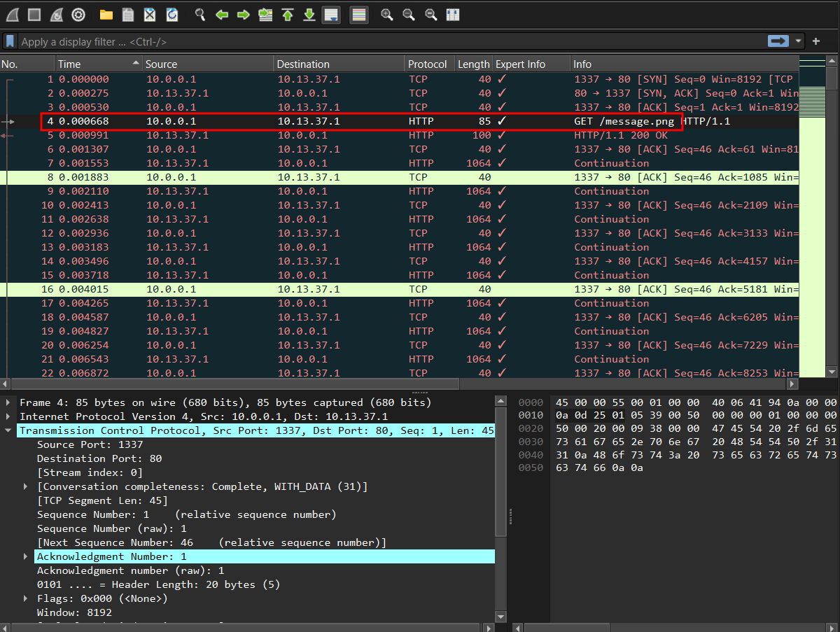The image size is (840, 632).
Task: Sort by the Destination column header
Action: [339, 64]
